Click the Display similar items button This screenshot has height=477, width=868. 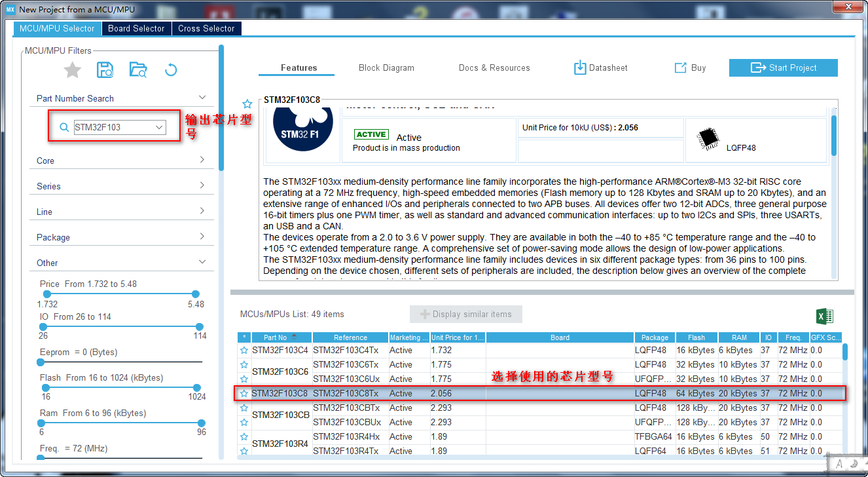[x=466, y=314]
